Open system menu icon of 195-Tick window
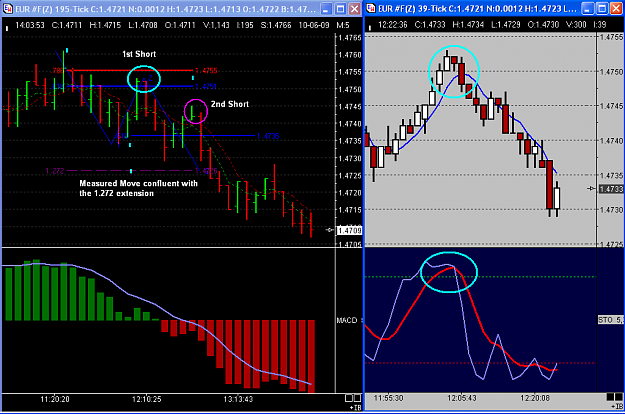Image resolution: width=625 pixels, height=414 pixels. 7,8
